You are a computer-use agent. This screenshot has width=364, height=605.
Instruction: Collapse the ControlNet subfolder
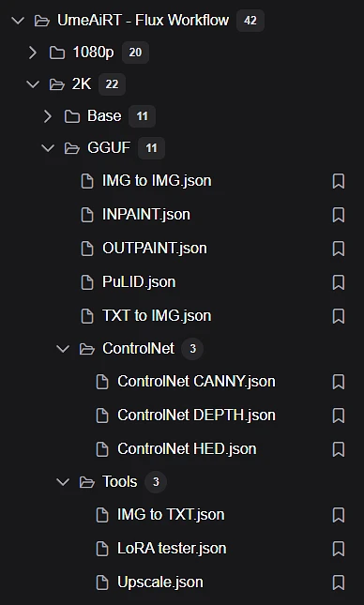tap(63, 349)
